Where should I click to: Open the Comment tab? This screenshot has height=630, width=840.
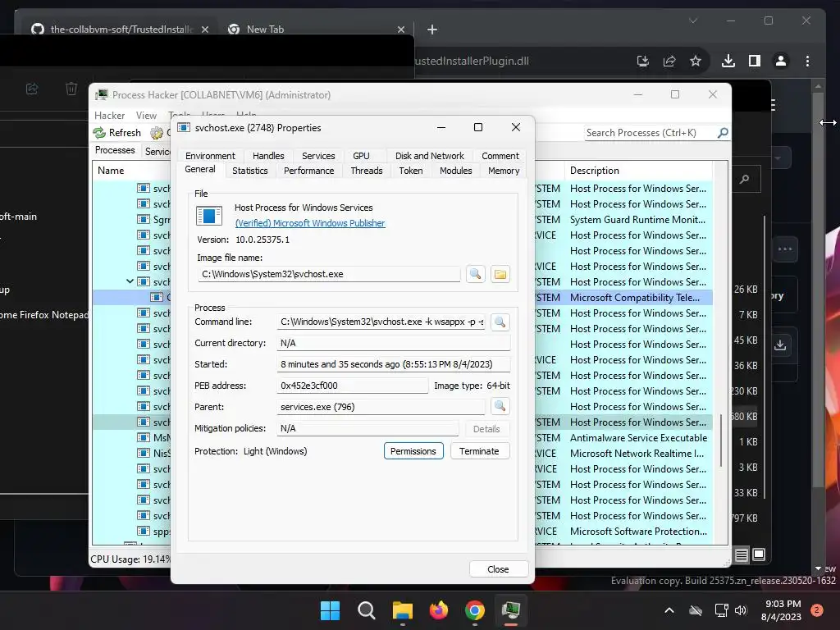pyautogui.click(x=500, y=156)
